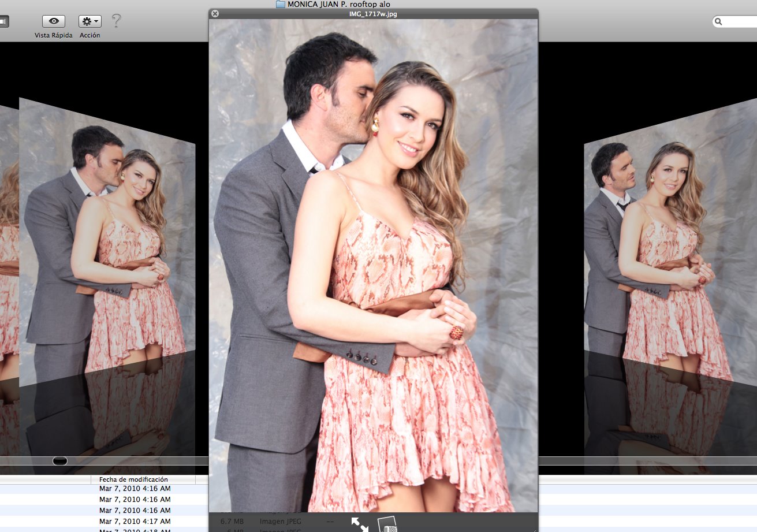The width and height of the screenshot is (757, 532).
Task: Click the Cover Flow scrubber handle
Action: coord(59,460)
